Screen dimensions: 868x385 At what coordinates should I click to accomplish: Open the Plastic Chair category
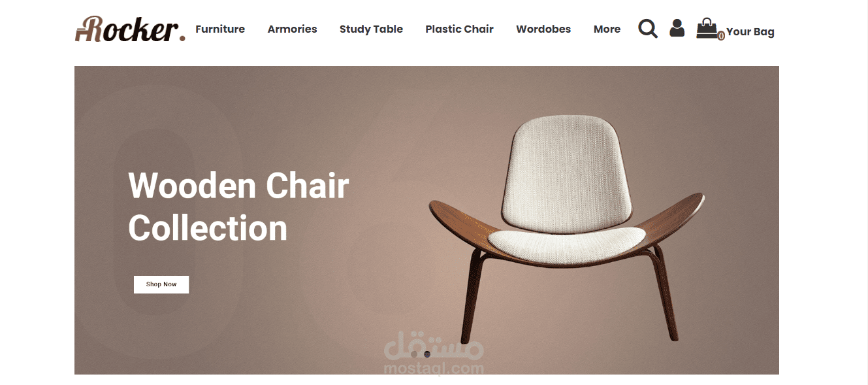[x=459, y=29]
